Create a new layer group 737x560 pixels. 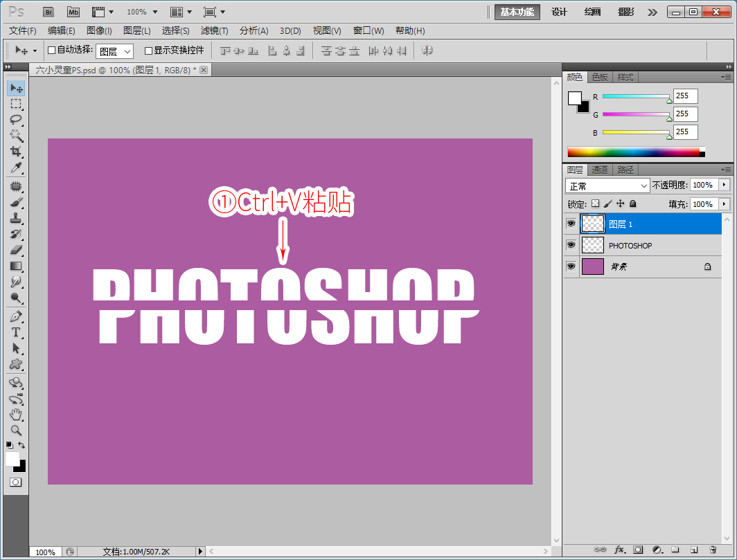(x=675, y=550)
